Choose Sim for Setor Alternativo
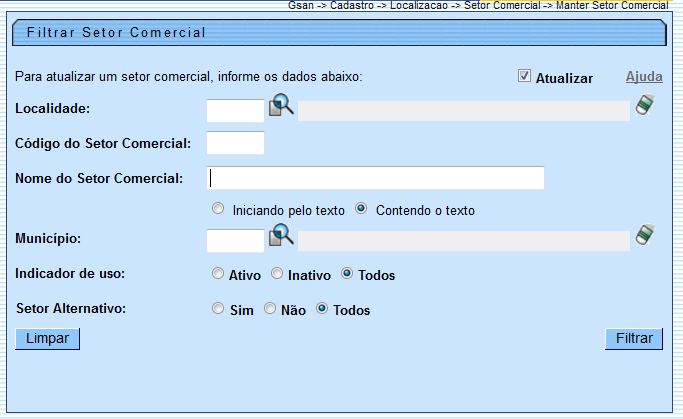The width and height of the screenshot is (683, 419). tap(218, 309)
